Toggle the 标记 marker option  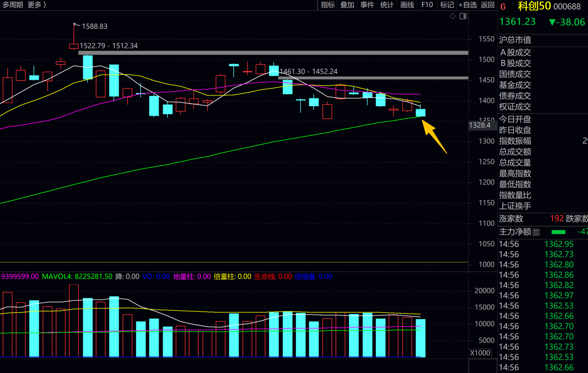click(447, 5)
